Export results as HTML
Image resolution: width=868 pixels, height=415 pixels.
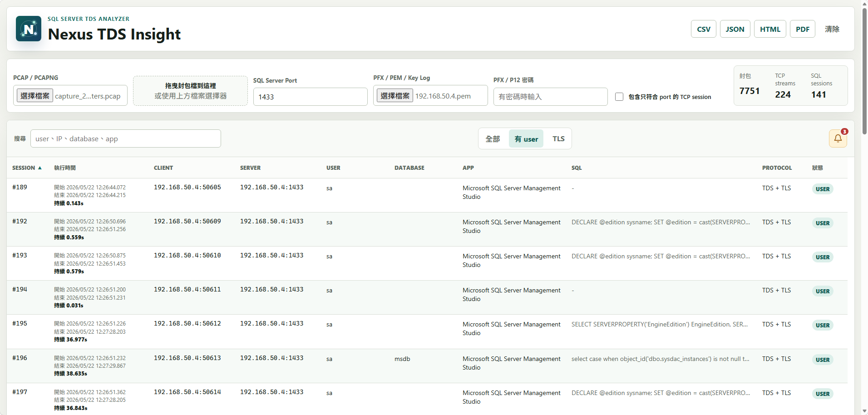(770, 29)
